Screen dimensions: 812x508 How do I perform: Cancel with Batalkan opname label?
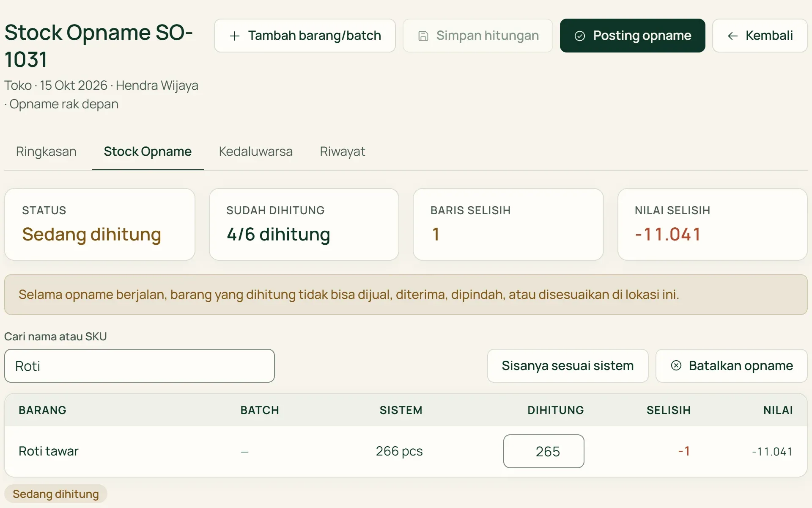[741, 365]
